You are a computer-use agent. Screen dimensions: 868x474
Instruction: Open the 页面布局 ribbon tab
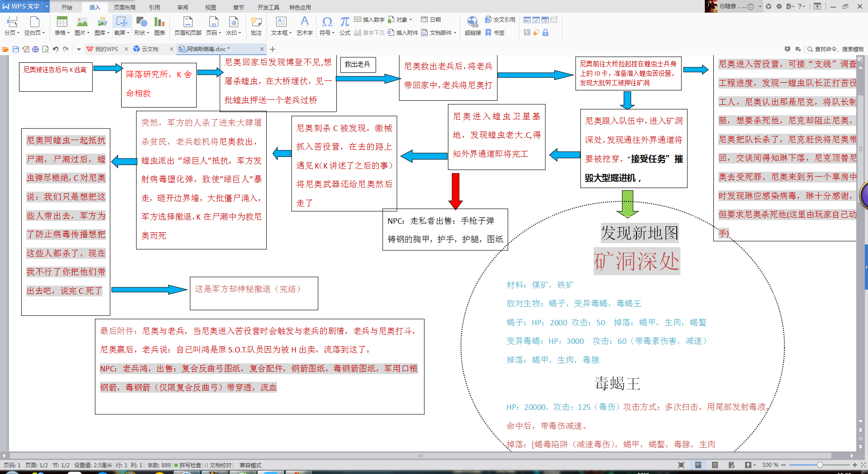[125, 7]
